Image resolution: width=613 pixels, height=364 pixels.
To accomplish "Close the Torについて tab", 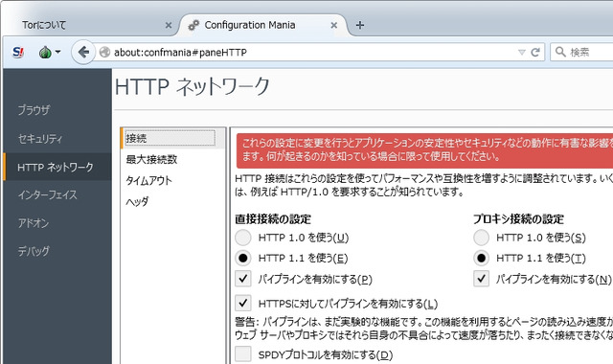I will 169,26.
